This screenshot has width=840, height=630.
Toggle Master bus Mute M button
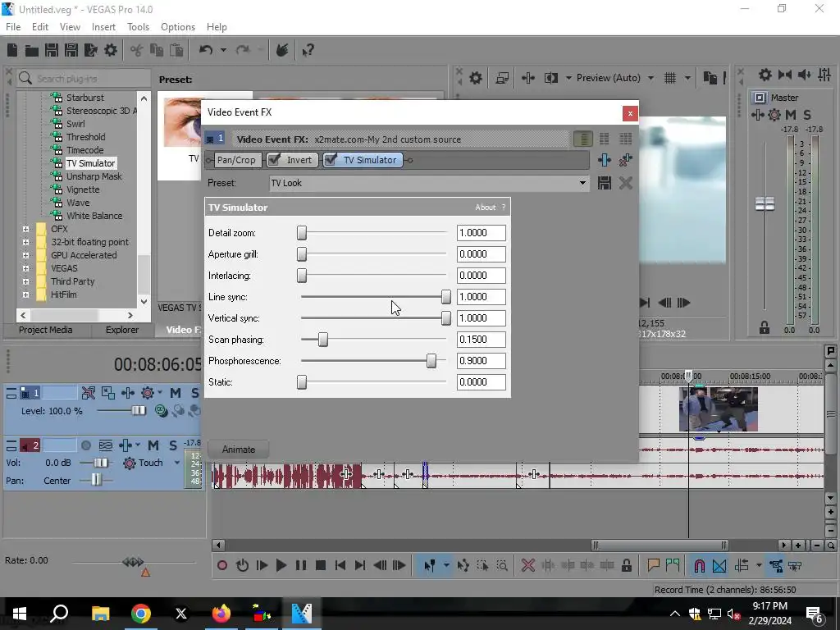pyautogui.click(x=790, y=115)
